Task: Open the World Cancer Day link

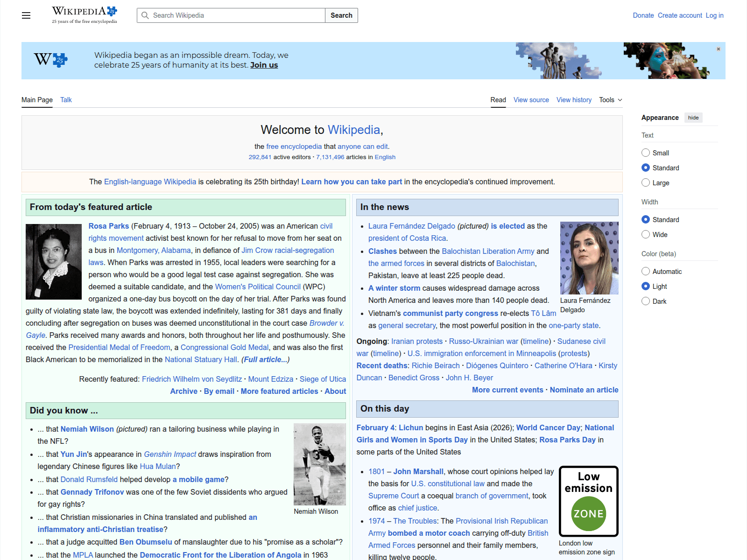Action: click(x=548, y=427)
